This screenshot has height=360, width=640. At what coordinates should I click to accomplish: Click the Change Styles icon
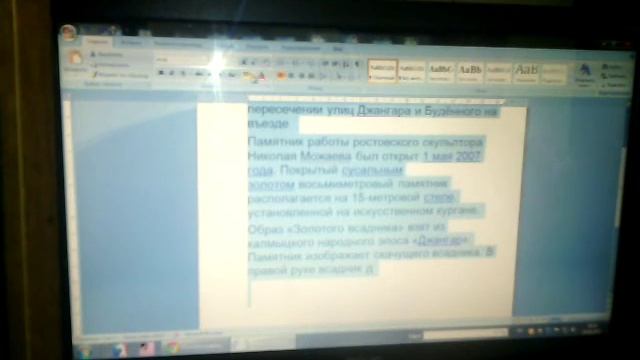[x=584, y=76]
